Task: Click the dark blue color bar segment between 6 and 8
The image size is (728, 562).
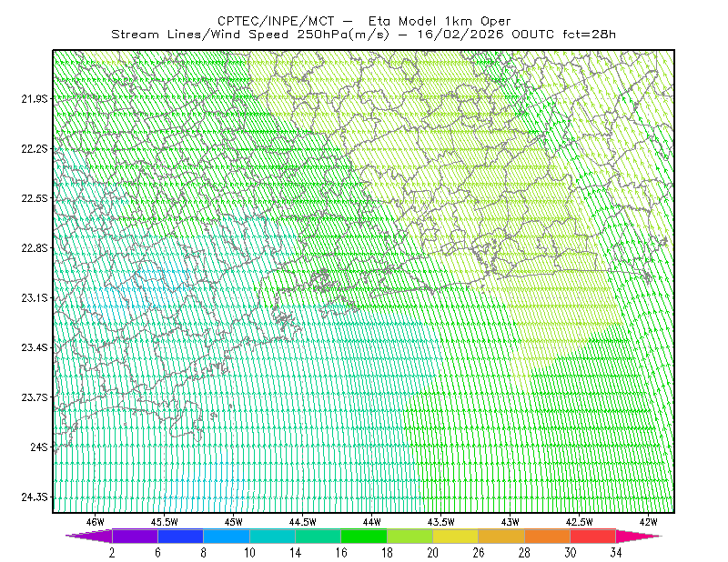Action: [180, 536]
